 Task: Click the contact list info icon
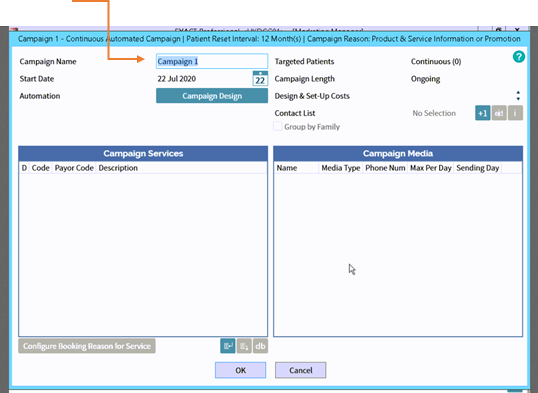click(515, 113)
